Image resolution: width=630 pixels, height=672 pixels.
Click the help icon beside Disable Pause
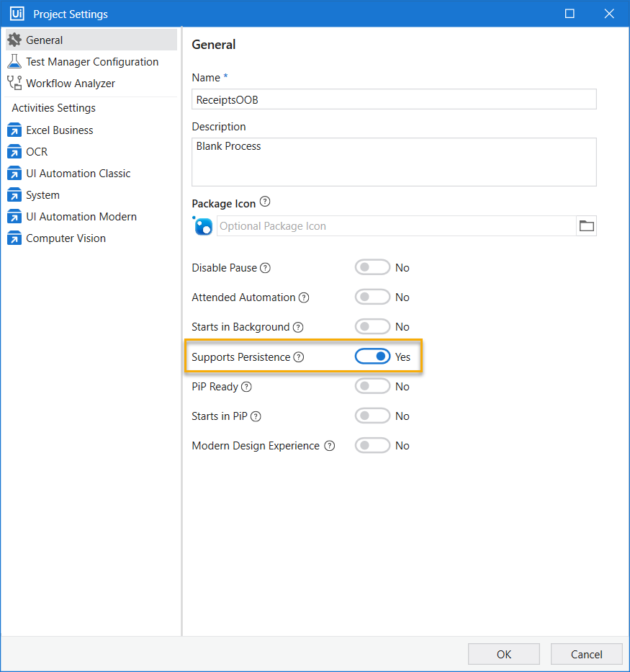[x=265, y=268]
